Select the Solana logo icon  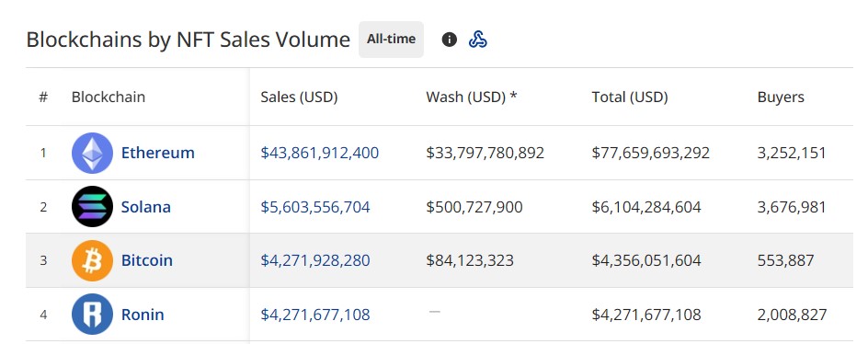[92, 207]
